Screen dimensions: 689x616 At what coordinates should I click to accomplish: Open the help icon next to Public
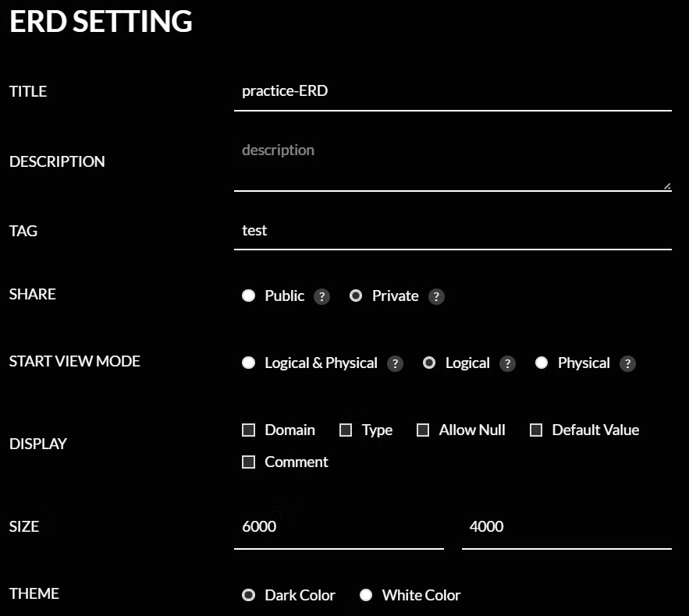[321, 296]
